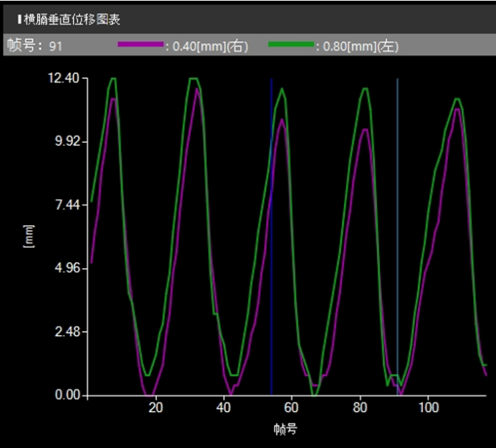Click the 4.96 y-axis label
The height and width of the screenshot is (448, 496).
[x=67, y=268]
